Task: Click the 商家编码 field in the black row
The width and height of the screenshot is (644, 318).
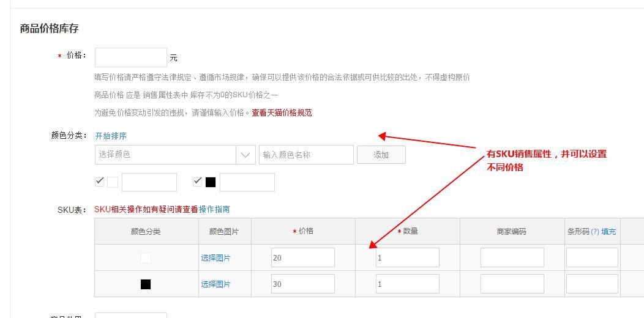Action: [x=512, y=284]
